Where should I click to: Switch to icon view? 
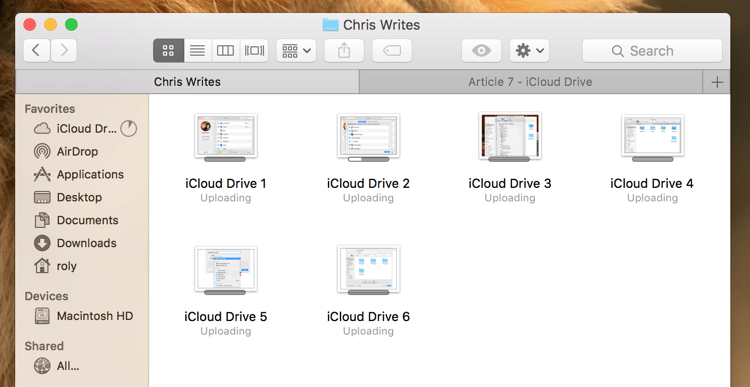tap(168, 51)
